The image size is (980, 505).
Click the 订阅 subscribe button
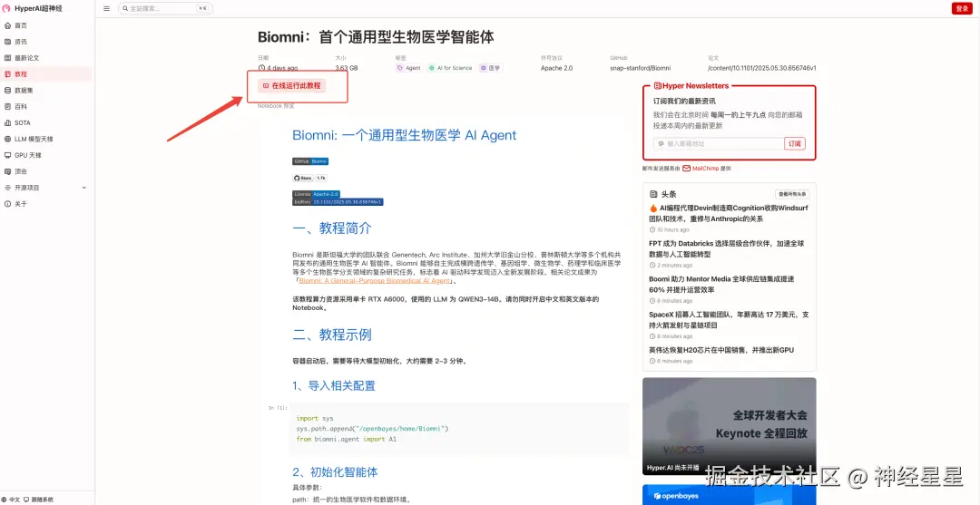[794, 143]
